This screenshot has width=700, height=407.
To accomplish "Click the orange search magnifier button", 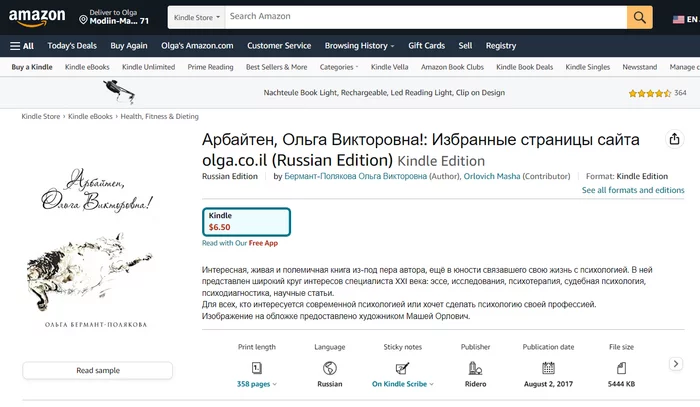I will [639, 17].
